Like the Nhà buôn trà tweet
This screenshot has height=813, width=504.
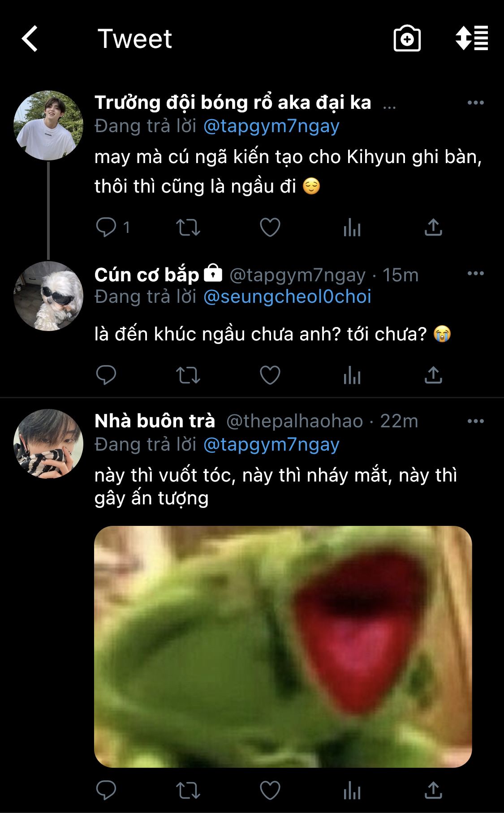[270, 790]
